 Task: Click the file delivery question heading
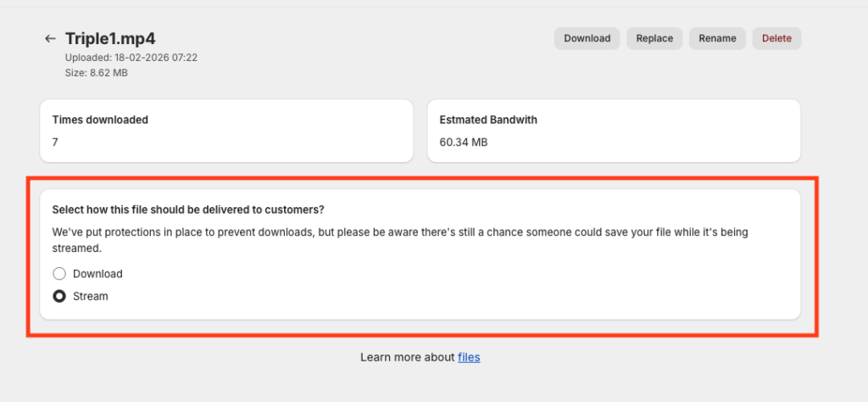click(x=188, y=209)
